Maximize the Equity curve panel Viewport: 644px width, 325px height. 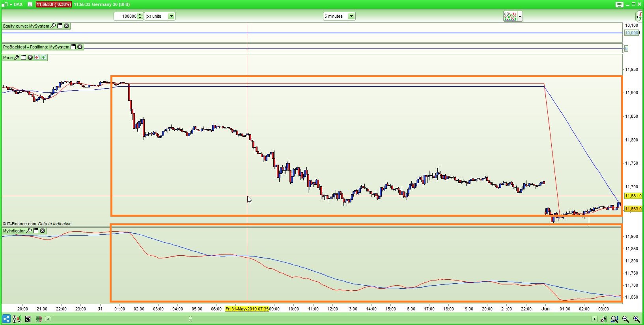point(60,26)
